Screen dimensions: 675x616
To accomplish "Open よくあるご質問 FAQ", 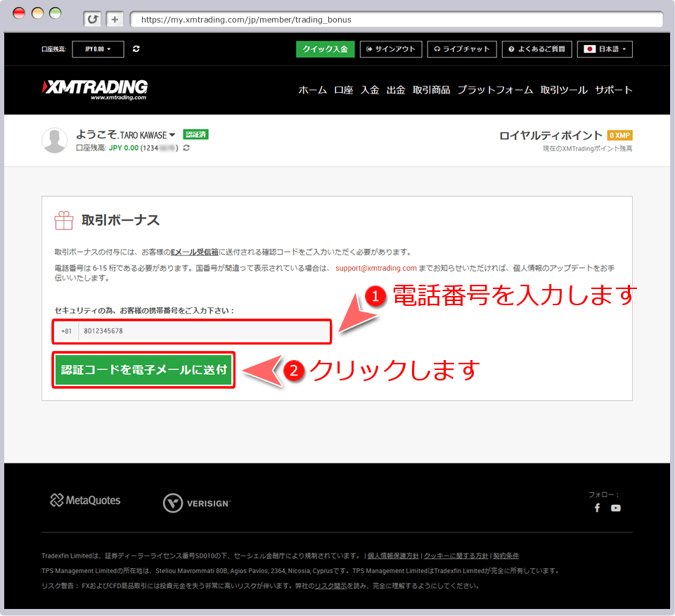I will (x=536, y=49).
